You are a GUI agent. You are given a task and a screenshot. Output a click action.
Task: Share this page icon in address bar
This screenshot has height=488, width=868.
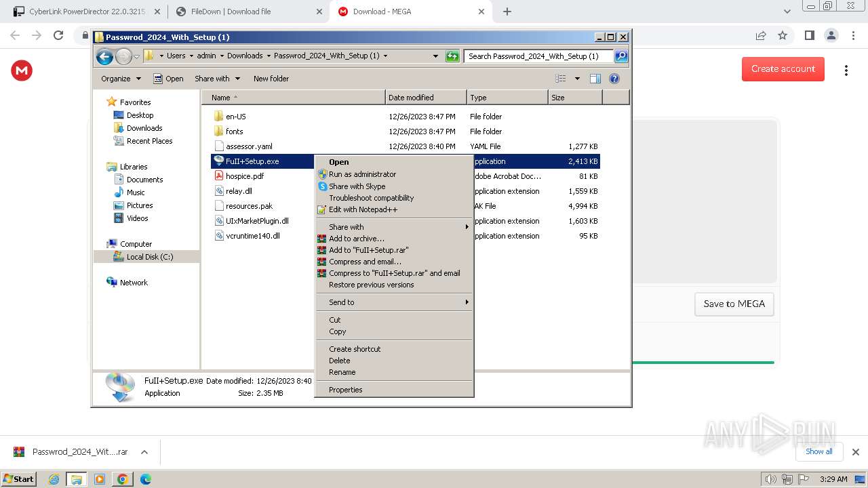tap(761, 35)
